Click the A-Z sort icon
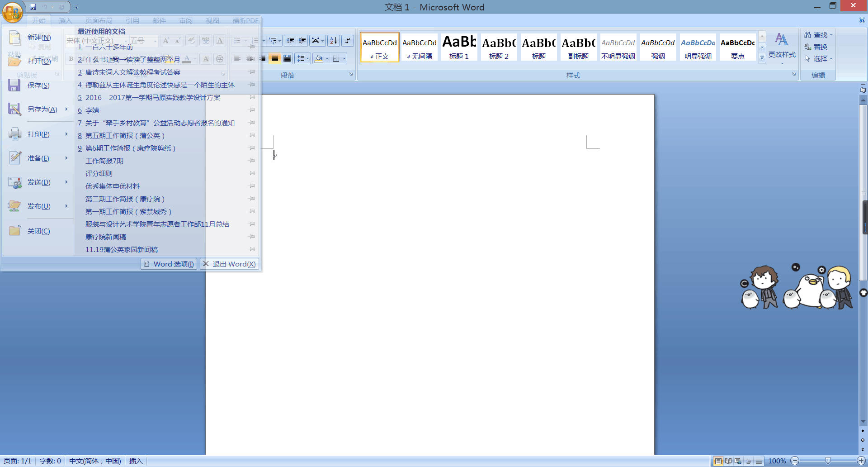 click(x=334, y=41)
